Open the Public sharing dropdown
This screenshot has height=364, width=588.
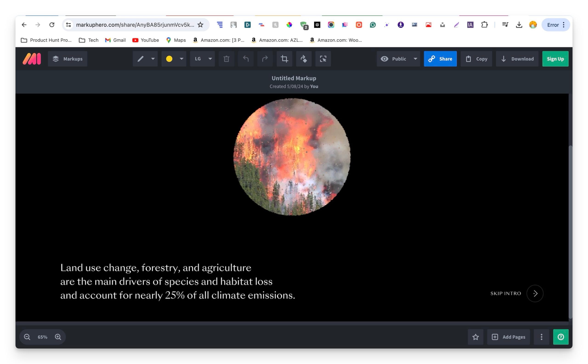pos(415,59)
